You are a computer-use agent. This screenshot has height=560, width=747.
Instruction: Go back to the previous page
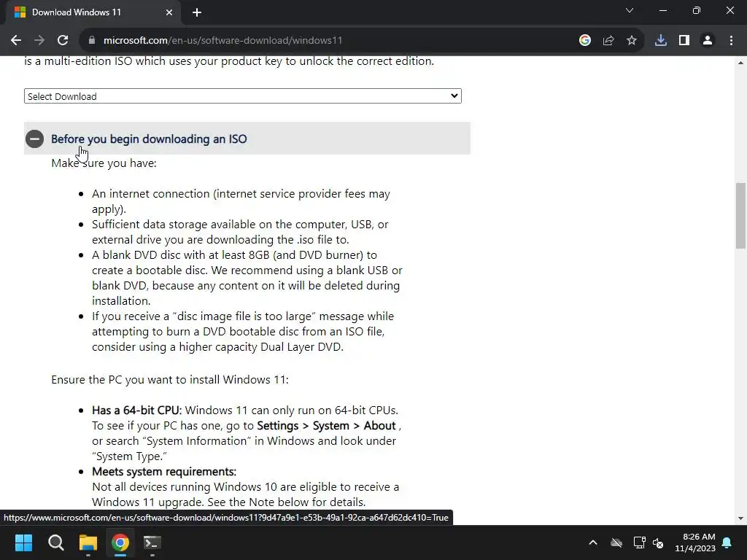pyautogui.click(x=16, y=41)
